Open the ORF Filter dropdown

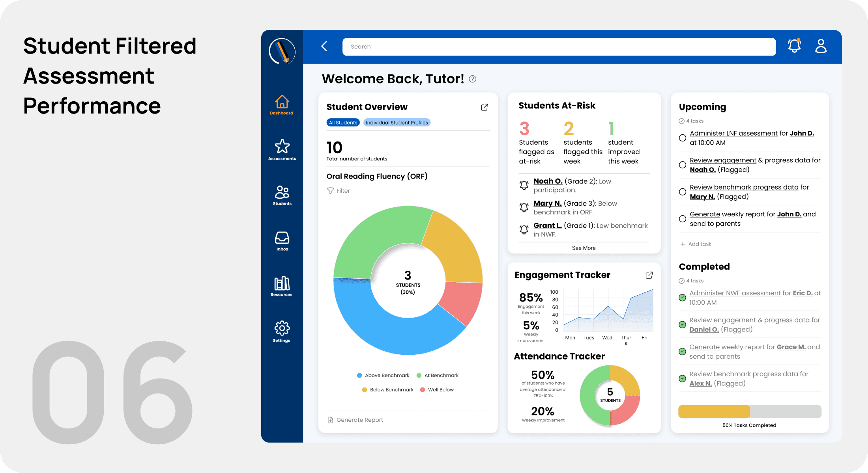[x=339, y=191]
